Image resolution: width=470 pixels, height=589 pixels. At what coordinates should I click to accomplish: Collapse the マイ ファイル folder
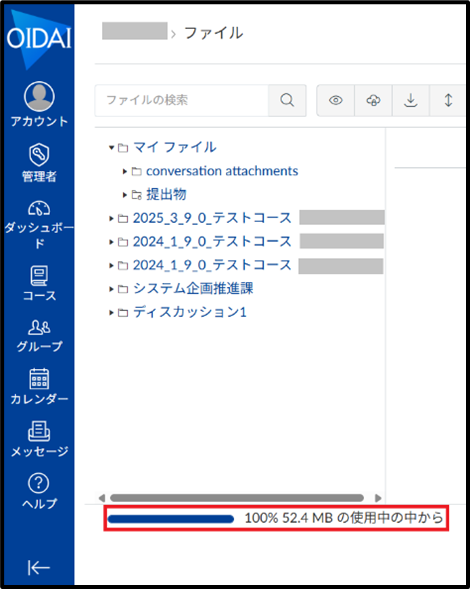pos(111,148)
